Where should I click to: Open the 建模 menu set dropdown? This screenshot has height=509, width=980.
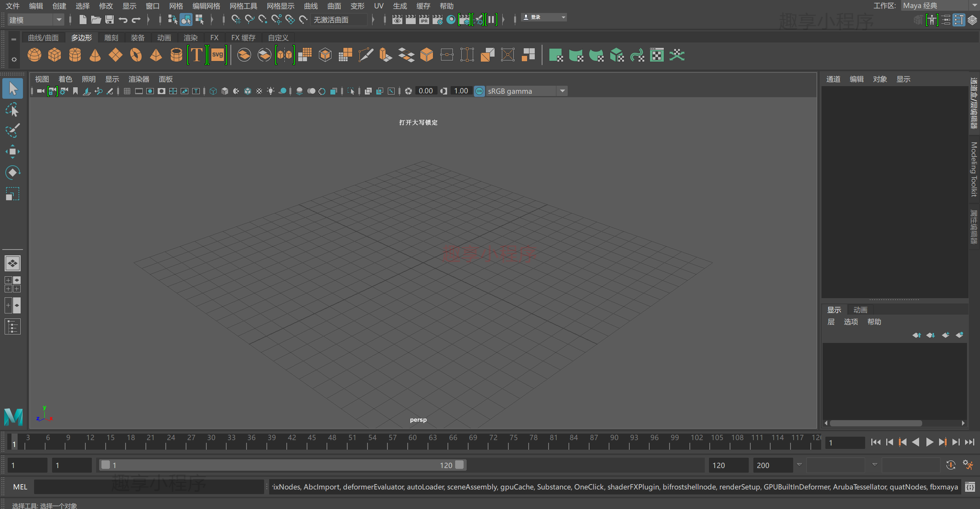click(x=35, y=20)
